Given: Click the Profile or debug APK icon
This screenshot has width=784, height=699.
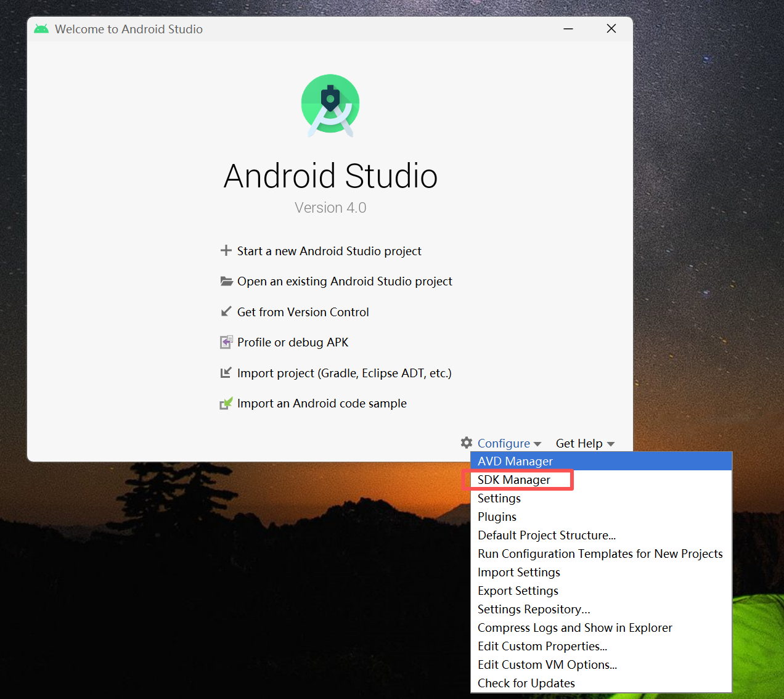Looking at the screenshot, I should pyautogui.click(x=226, y=342).
